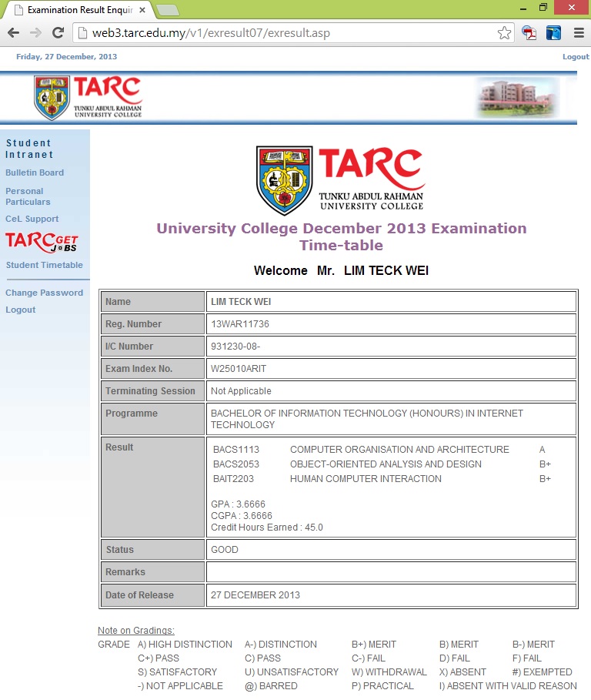Open the PDF extension icon in toolbar
The width and height of the screenshot is (591, 700).
(529, 33)
